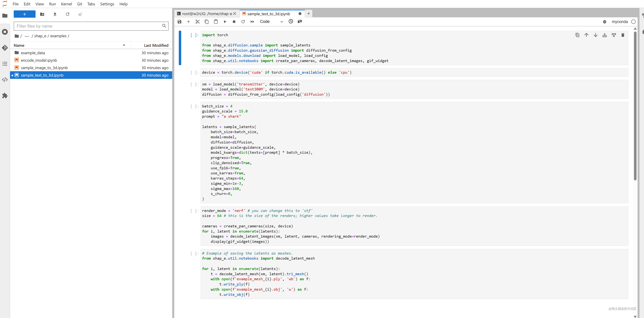The height and width of the screenshot is (318, 644).
Task: Sort files by Last Modified column
Action: 152,45
